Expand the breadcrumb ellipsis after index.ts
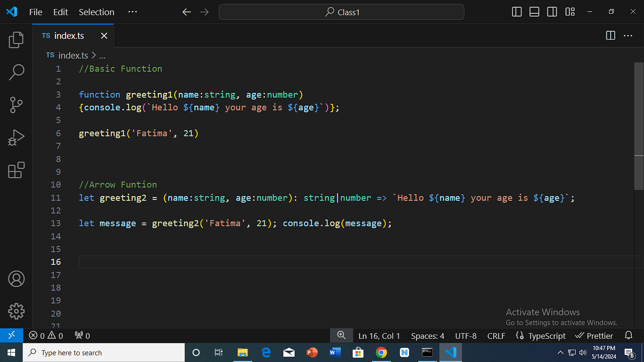 click(x=102, y=55)
